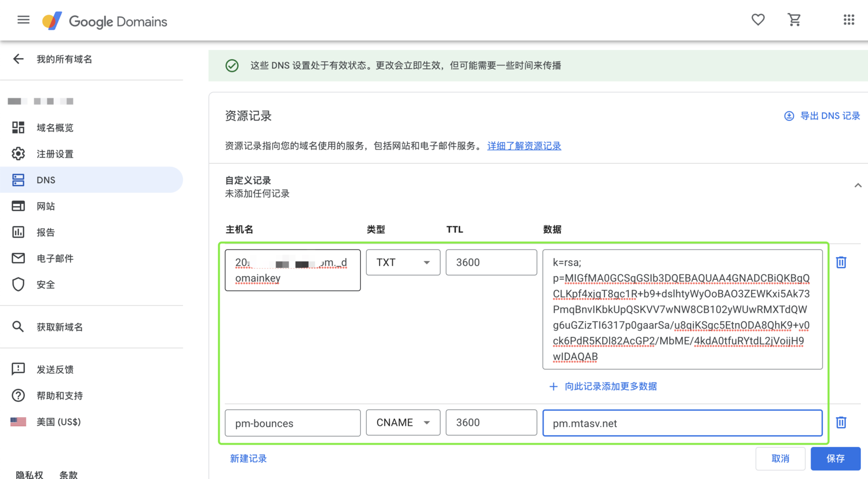
Task: Click the pm.mtasv.net data field
Action: [682, 423]
